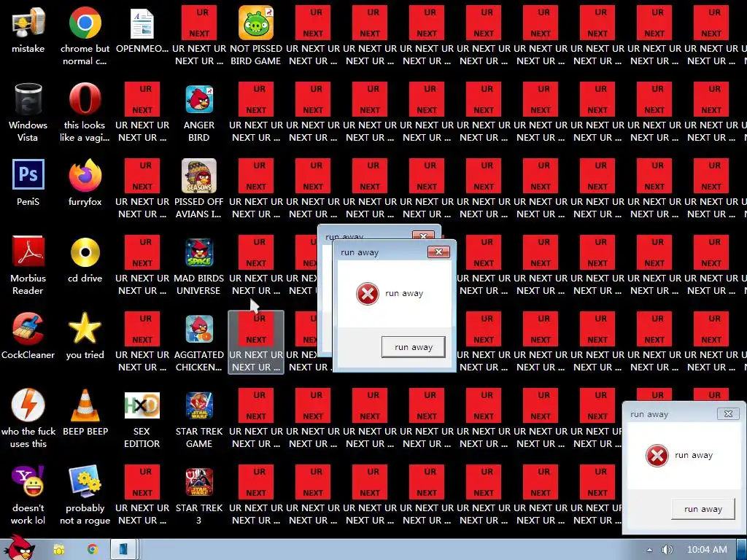The height and width of the screenshot is (560, 747).
Task: Click the volume speaker tray icon
Action: click(667, 550)
